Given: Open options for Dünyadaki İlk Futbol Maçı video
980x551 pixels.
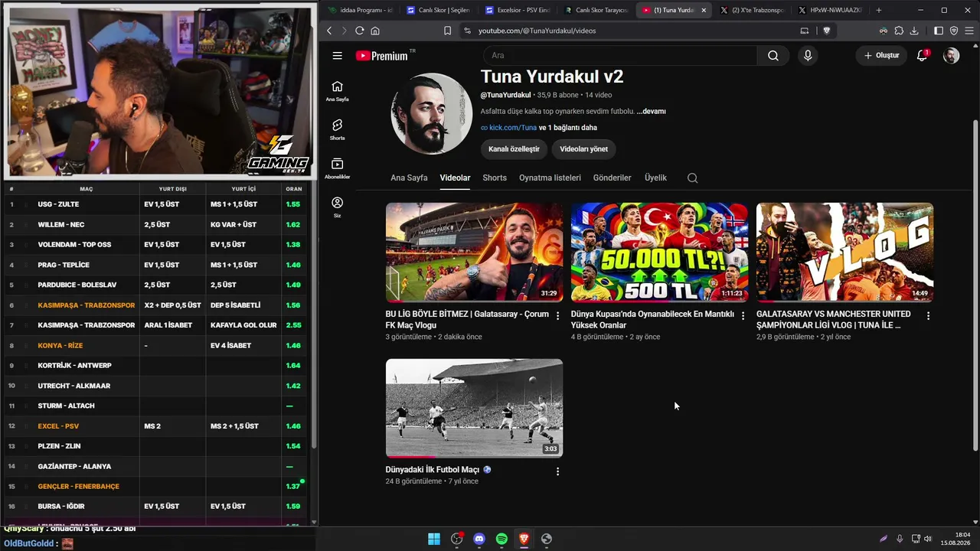Looking at the screenshot, I should [557, 471].
